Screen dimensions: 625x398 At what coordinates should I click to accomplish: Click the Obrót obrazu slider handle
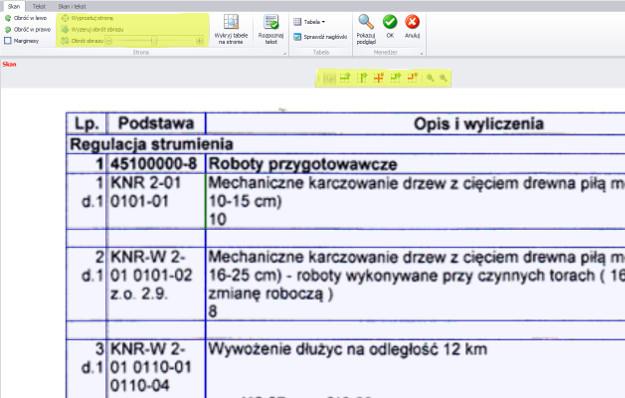[x=154, y=41]
